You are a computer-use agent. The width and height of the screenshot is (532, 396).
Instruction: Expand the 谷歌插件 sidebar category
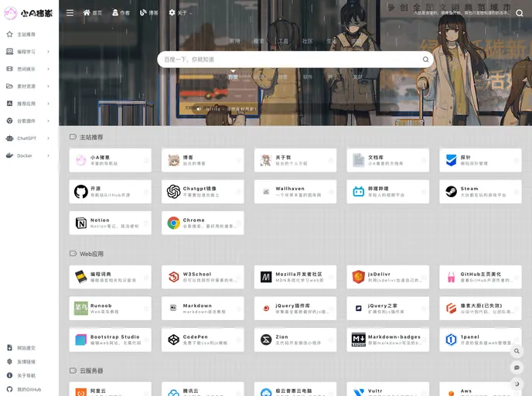click(x=28, y=121)
